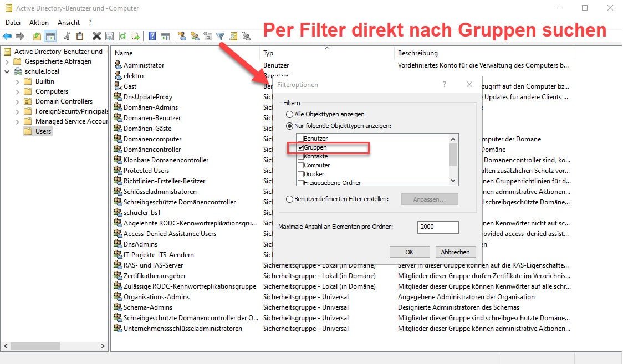Screen dimensions: 623x364
Task: Click the maximum elements per folder input field
Action: click(438, 227)
